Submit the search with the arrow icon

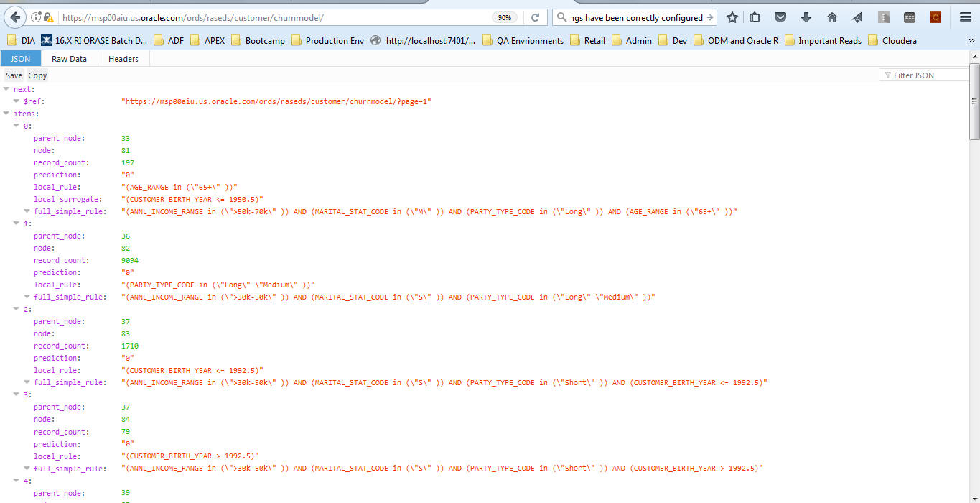pos(710,17)
